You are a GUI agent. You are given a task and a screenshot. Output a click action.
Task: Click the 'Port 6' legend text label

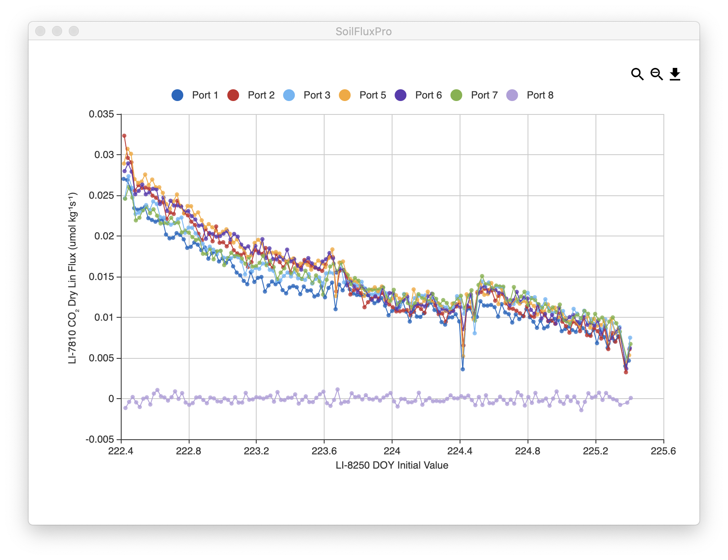tap(428, 95)
